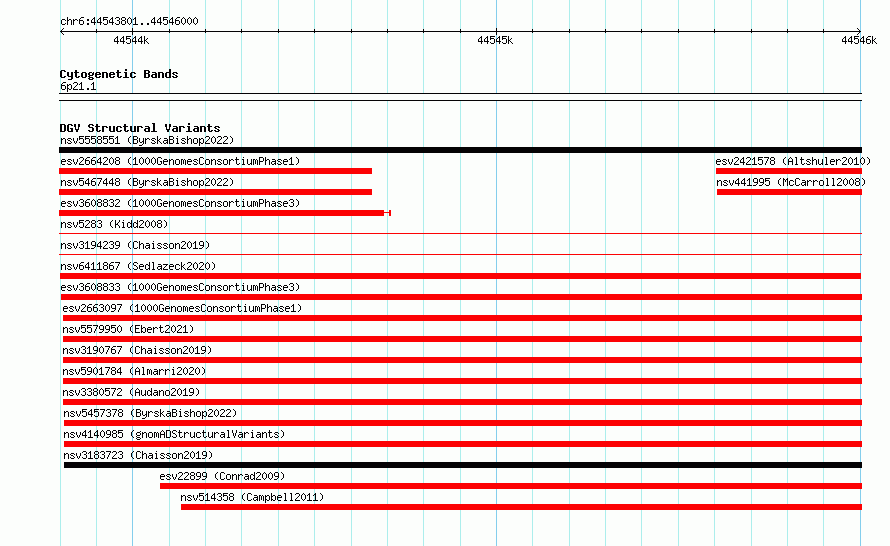
Task: Open esv3608832 (1000GenomesConsortiumPhase3) label
Action: (x=180, y=203)
